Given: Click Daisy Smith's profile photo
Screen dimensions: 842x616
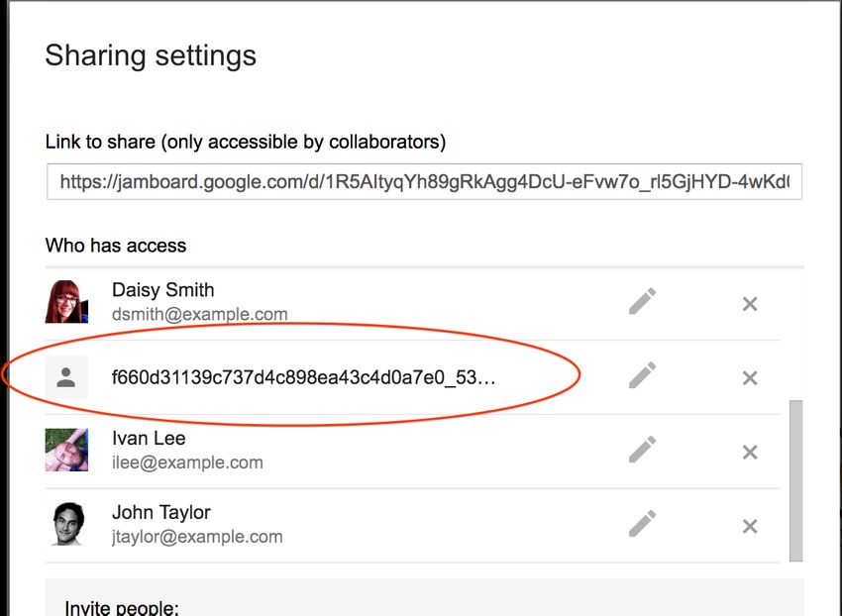Looking at the screenshot, I should [66, 301].
